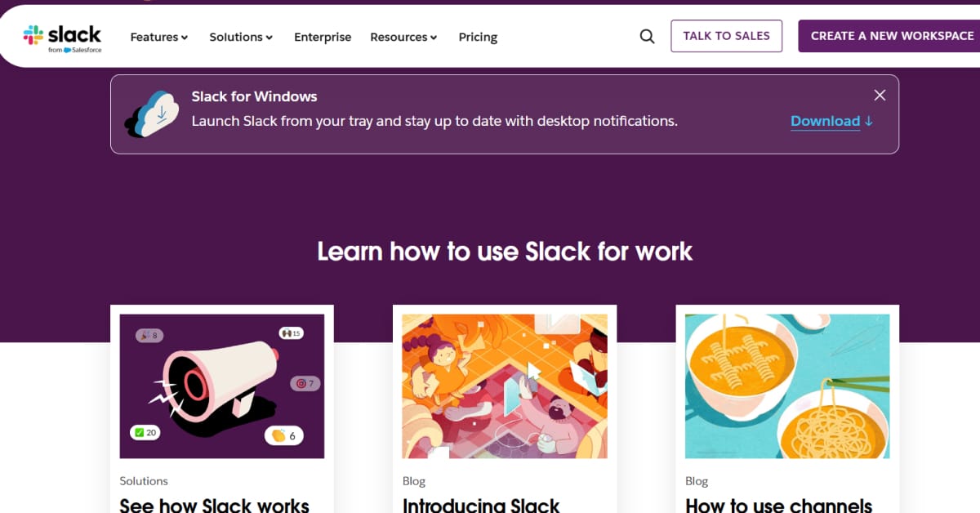Expand the Solutions menu
Image resolution: width=980 pixels, height=513 pixels.
point(241,37)
